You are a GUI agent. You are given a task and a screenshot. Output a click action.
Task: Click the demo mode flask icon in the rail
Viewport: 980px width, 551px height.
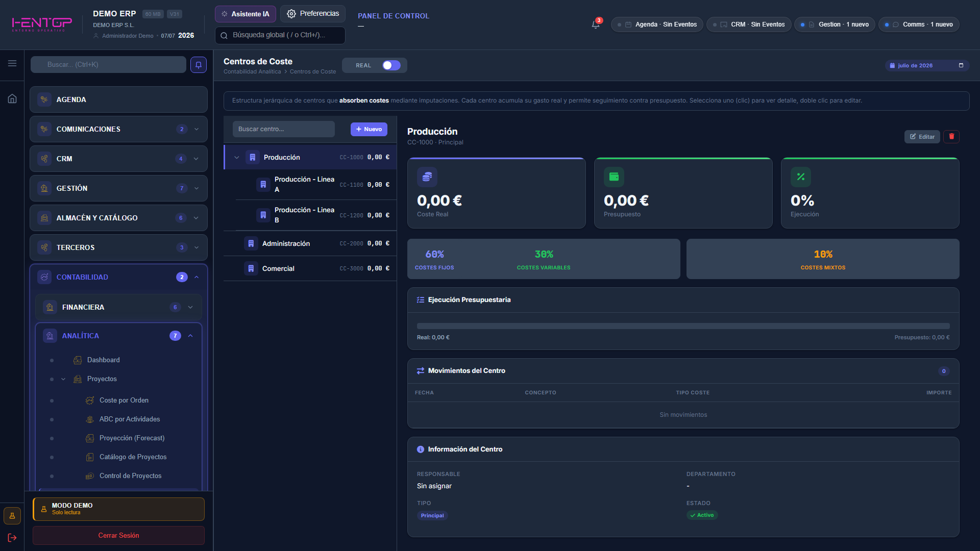point(12,516)
